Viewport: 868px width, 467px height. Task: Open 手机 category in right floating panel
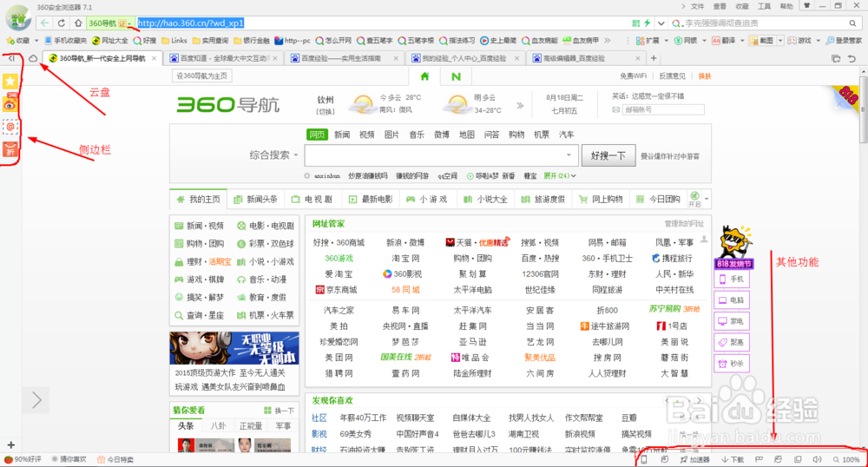point(732,280)
